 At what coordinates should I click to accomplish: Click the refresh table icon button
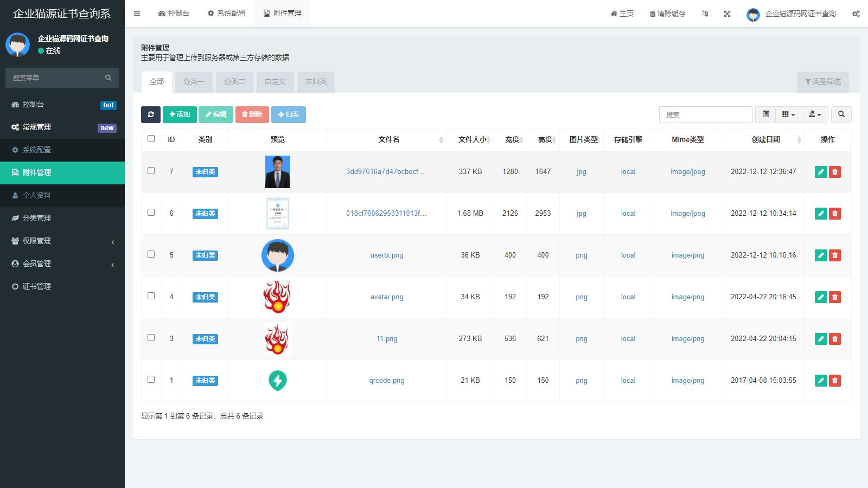click(x=151, y=114)
